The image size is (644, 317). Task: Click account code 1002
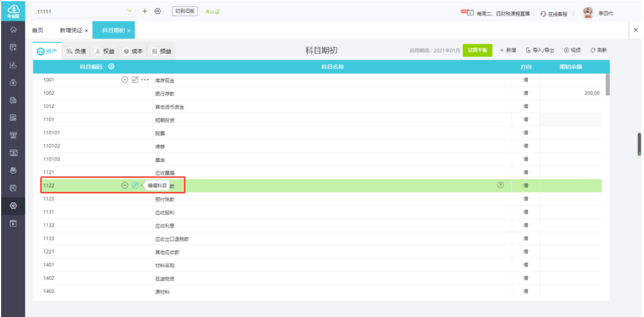click(49, 93)
